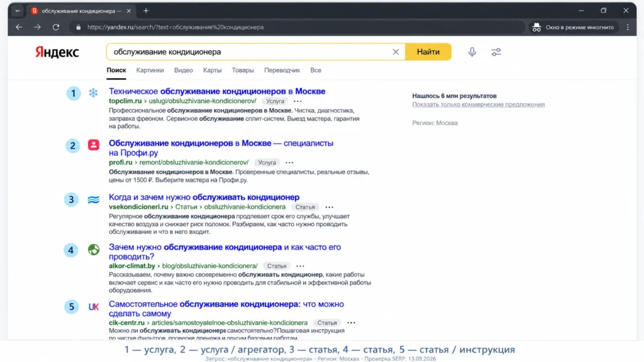Open 'Когда и зачем нужно обслуживать кондиционер'

(204, 197)
